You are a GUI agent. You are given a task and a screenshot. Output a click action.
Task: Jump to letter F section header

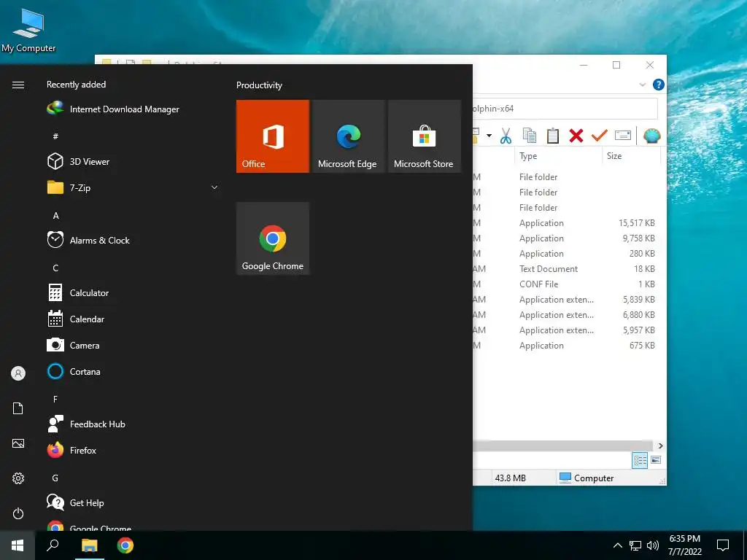point(55,399)
